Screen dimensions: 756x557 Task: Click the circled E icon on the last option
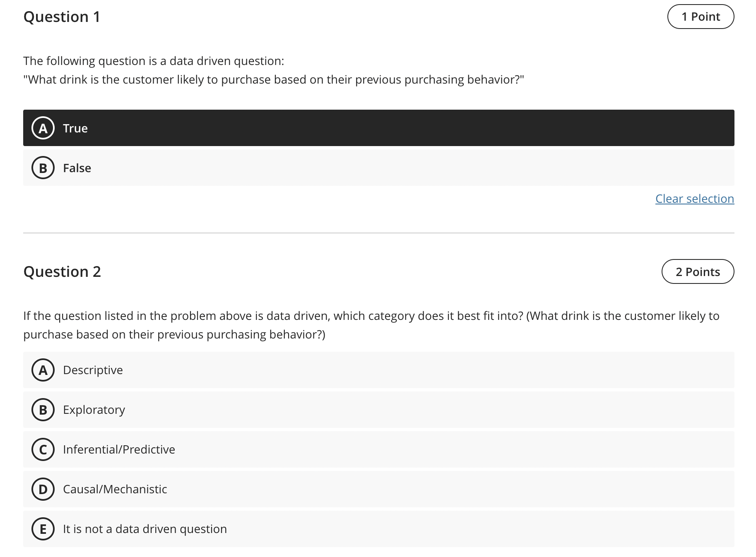click(43, 529)
